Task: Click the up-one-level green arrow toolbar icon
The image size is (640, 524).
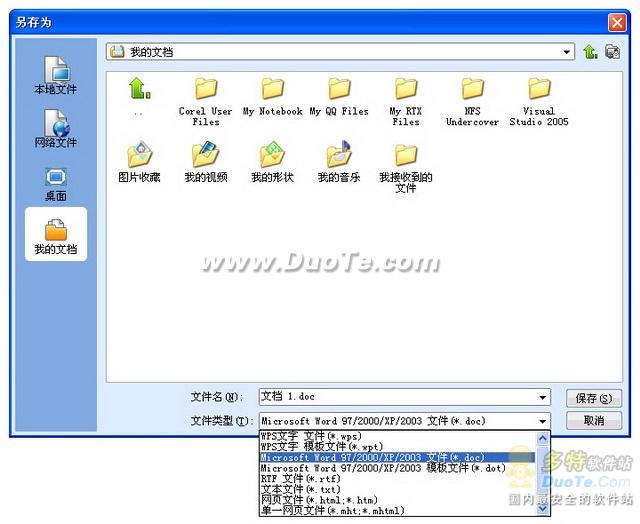Action: [x=590, y=52]
